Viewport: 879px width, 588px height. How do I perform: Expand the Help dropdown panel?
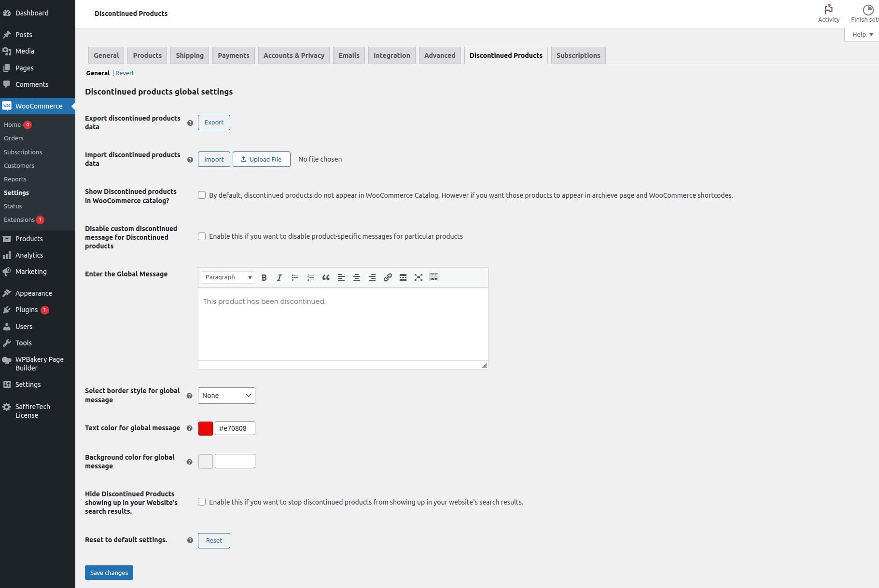pos(862,35)
